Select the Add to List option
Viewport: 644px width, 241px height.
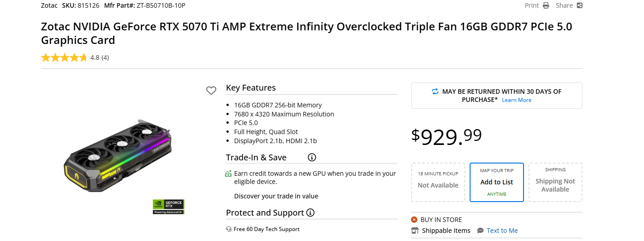tap(497, 182)
